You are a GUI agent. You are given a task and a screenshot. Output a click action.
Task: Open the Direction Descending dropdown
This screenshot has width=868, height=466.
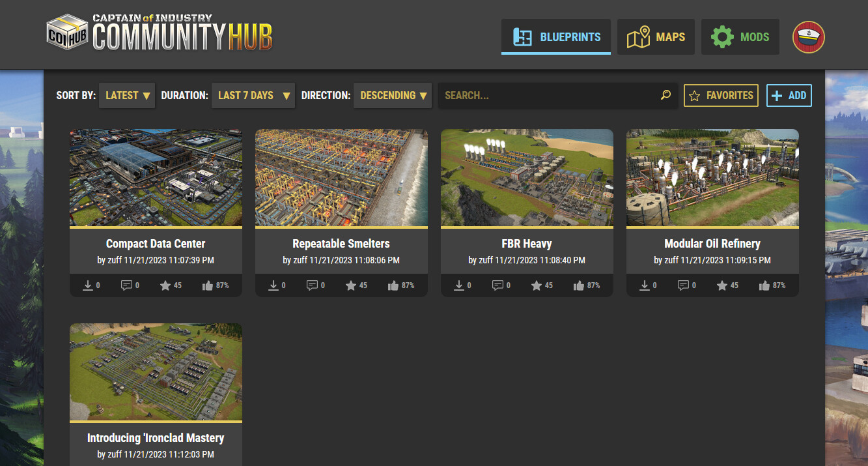pyautogui.click(x=393, y=95)
